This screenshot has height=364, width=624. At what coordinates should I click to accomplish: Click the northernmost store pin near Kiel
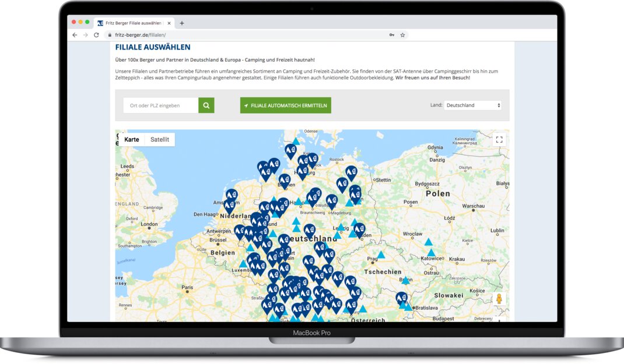(290, 151)
